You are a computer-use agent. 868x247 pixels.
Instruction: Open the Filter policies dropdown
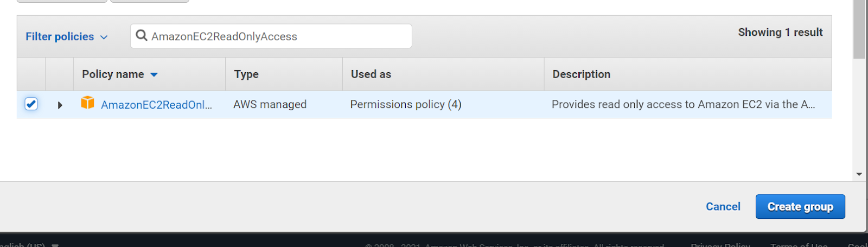(66, 36)
